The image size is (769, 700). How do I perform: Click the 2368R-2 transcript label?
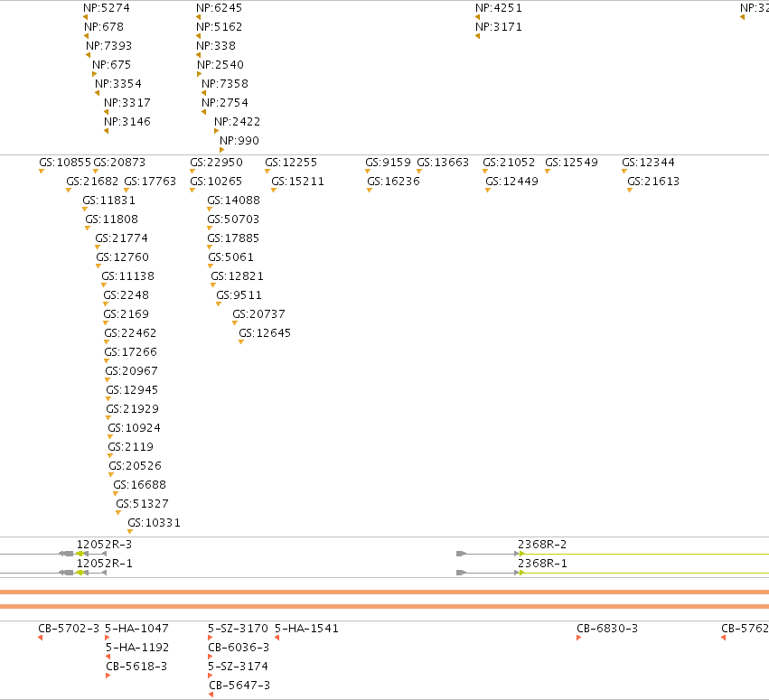(542, 545)
